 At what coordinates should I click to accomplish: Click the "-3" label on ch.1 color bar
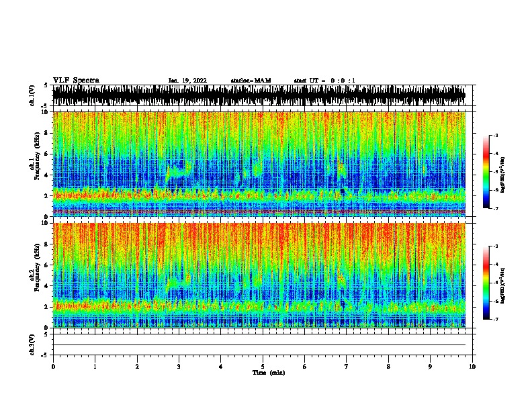[496, 135]
